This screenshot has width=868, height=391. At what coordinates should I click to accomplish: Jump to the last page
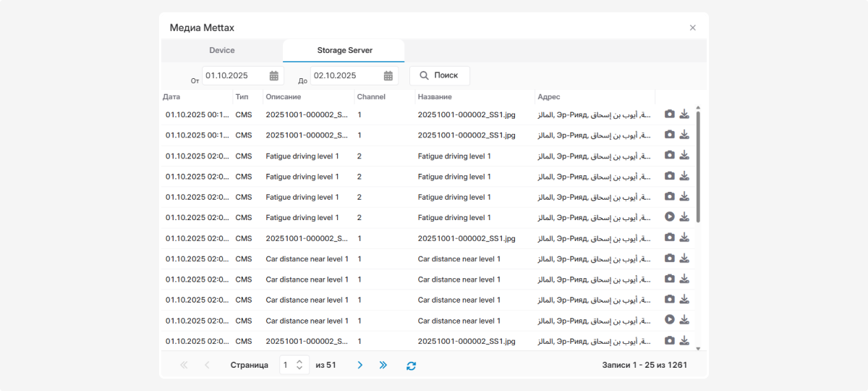[x=383, y=366]
